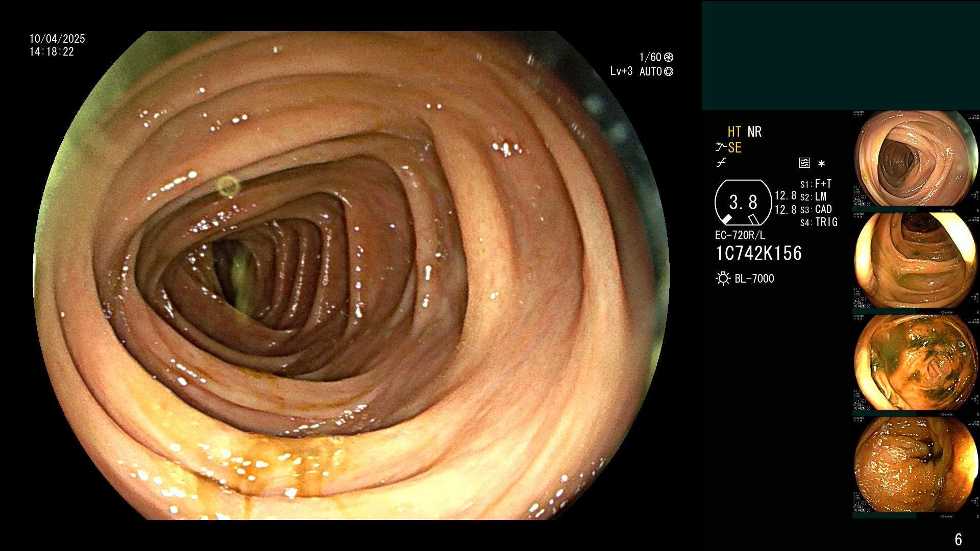Select the S4: TRIG switch assignment

tap(819, 222)
